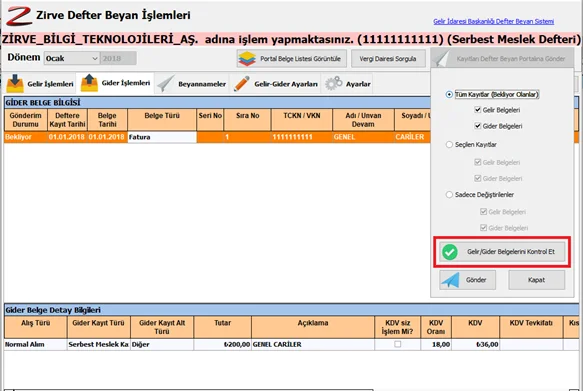Image resolution: width=583 pixels, height=391 pixels.
Task: Toggle Gelir Belgeleri under Sadece Değiştirilenler
Action: (x=483, y=211)
